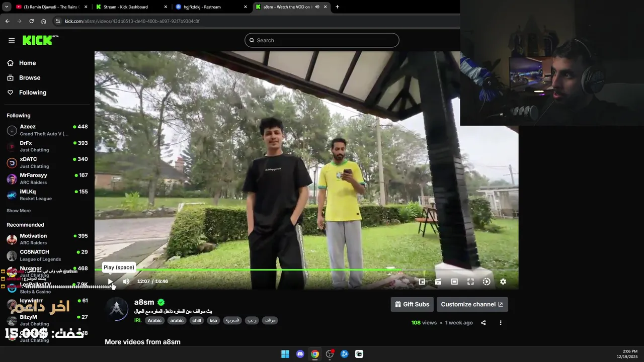644x362 pixels.
Task: Switch to the Stream - Kick Dashboard tab
Action: click(x=132, y=7)
